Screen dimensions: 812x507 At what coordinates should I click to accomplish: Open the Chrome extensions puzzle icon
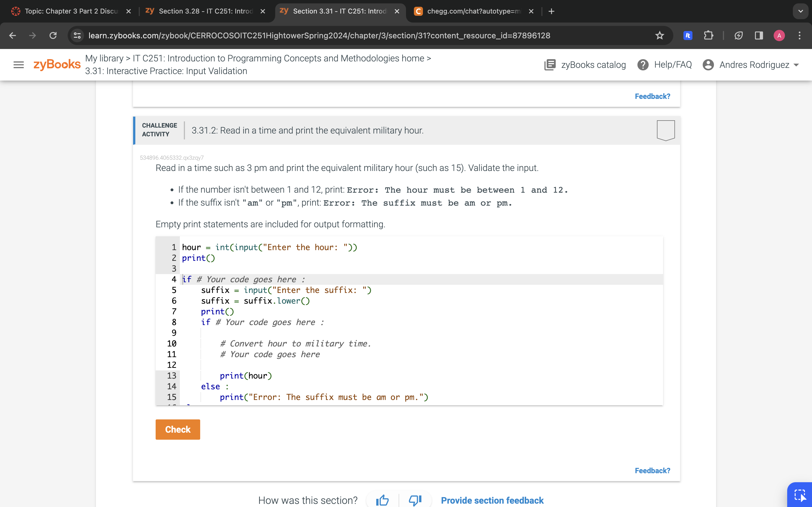point(709,35)
